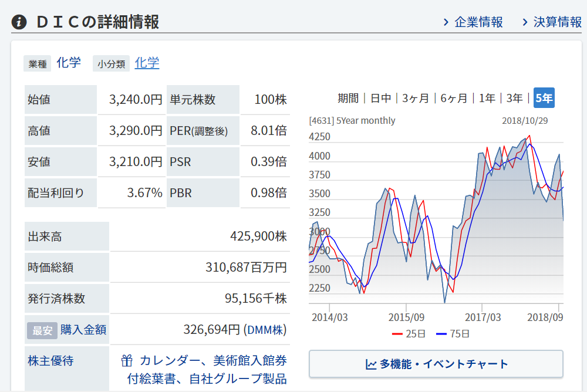This screenshot has height=392, width=587.
Task: Open the 決算情報 link
Action: [558, 22]
